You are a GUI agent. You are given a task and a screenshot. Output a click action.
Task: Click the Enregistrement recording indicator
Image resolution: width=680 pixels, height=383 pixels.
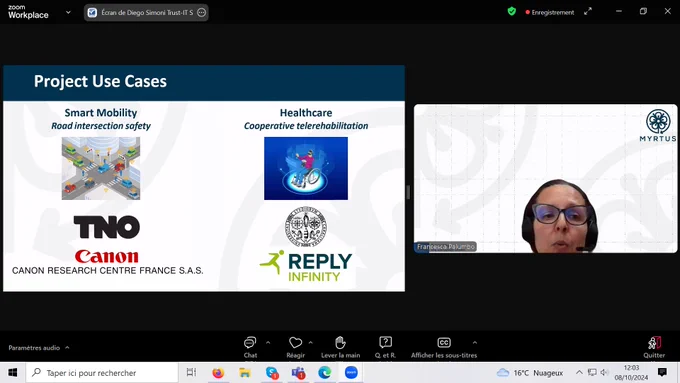coord(549,13)
